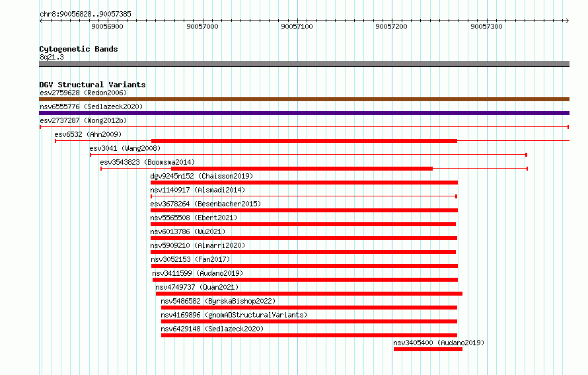
Task: Click the nsv5486582 red variant bar
Action: click(309, 308)
